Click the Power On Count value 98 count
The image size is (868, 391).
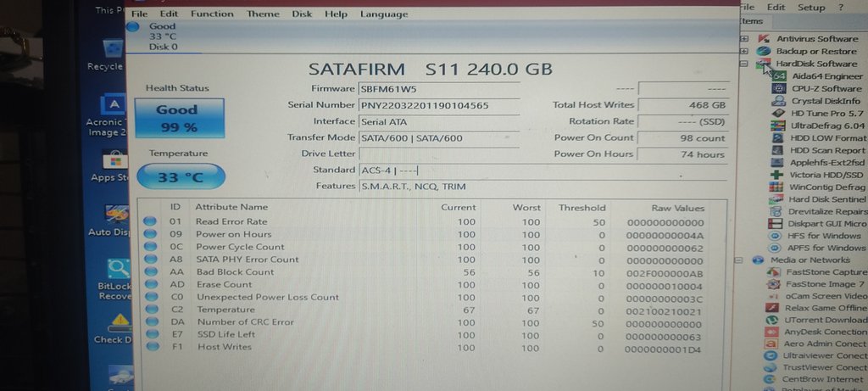pyautogui.click(x=684, y=138)
